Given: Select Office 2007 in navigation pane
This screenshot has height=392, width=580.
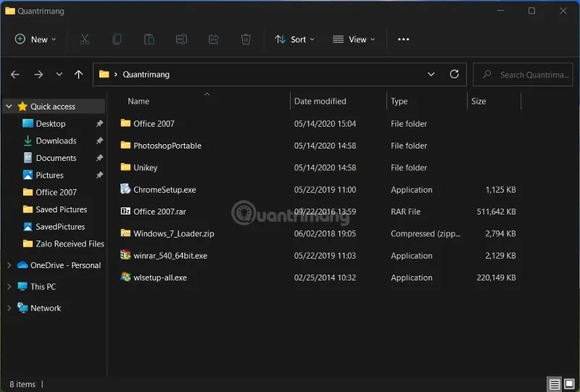Looking at the screenshot, I should (x=57, y=192).
